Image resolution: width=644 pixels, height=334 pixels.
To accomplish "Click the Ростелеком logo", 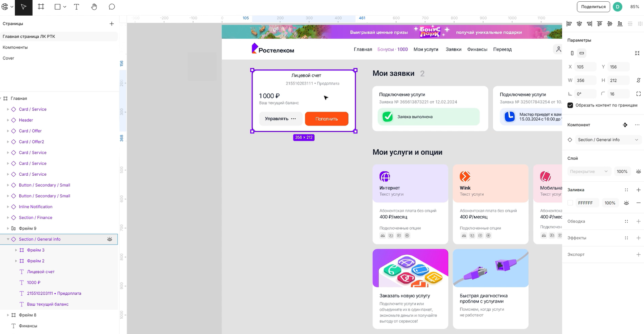I will coord(273,49).
